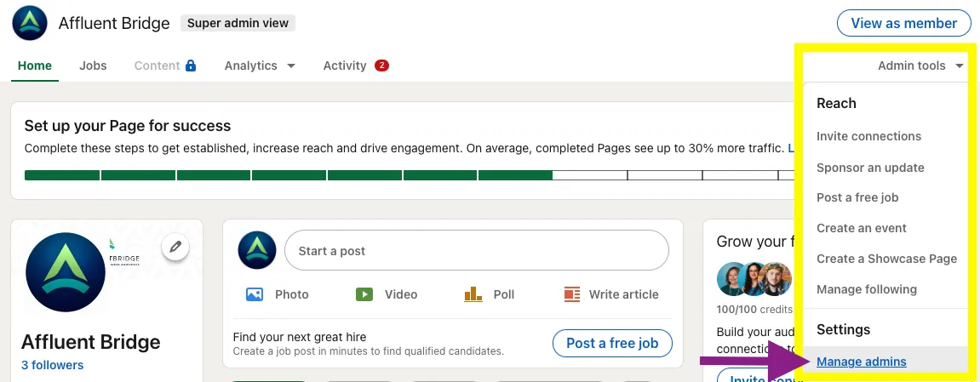
Task: Select Invite connections from Admin tools menu
Action: pyautogui.click(x=868, y=136)
